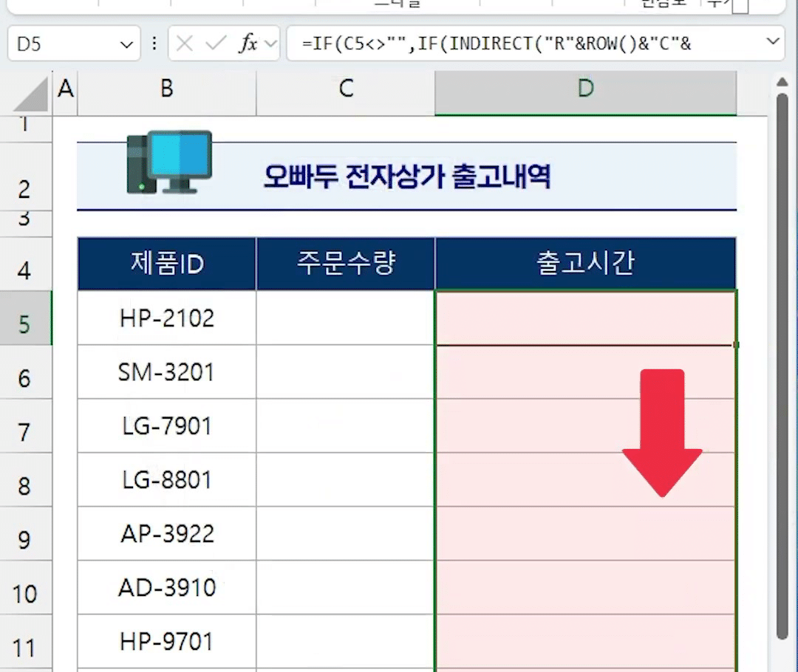798x672 pixels.
Task: Click the three-dot formula bar handle
Action: [154, 44]
